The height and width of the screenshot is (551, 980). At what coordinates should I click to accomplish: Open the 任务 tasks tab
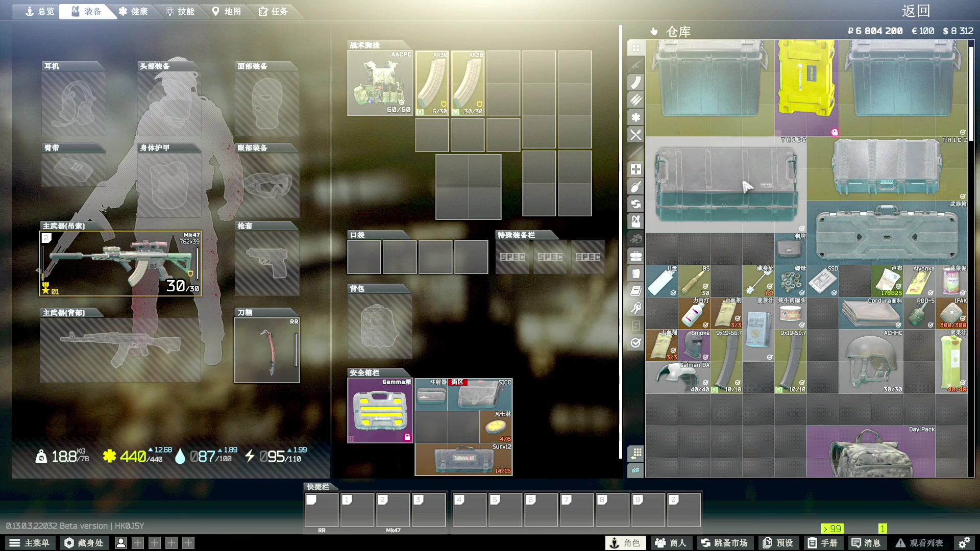(274, 11)
